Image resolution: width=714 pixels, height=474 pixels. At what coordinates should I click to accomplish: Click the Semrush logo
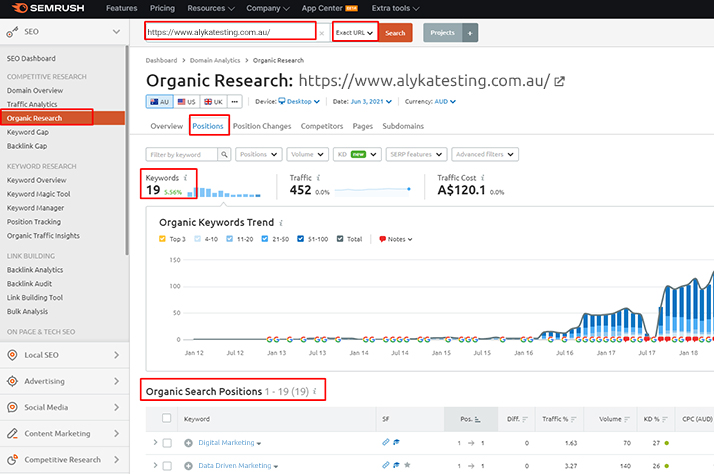pyautogui.click(x=48, y=8)
